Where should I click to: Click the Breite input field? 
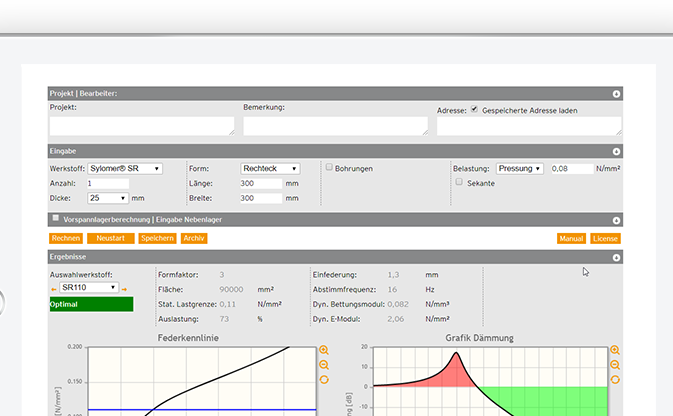(x=261, y=198)
